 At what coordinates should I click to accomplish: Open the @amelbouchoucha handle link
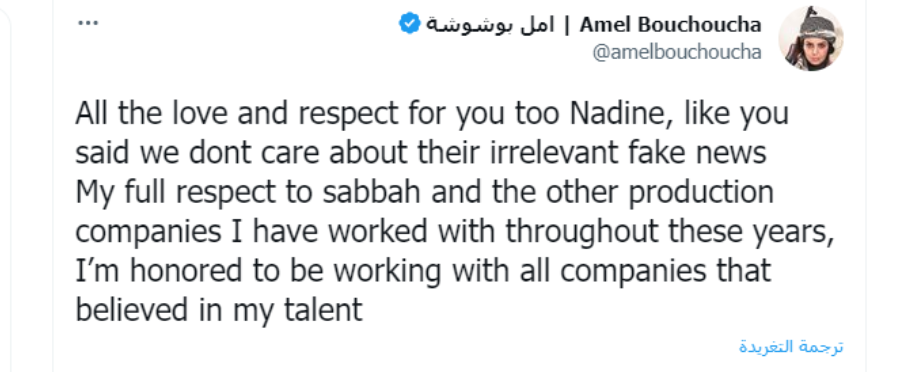[x=677, y=52]
